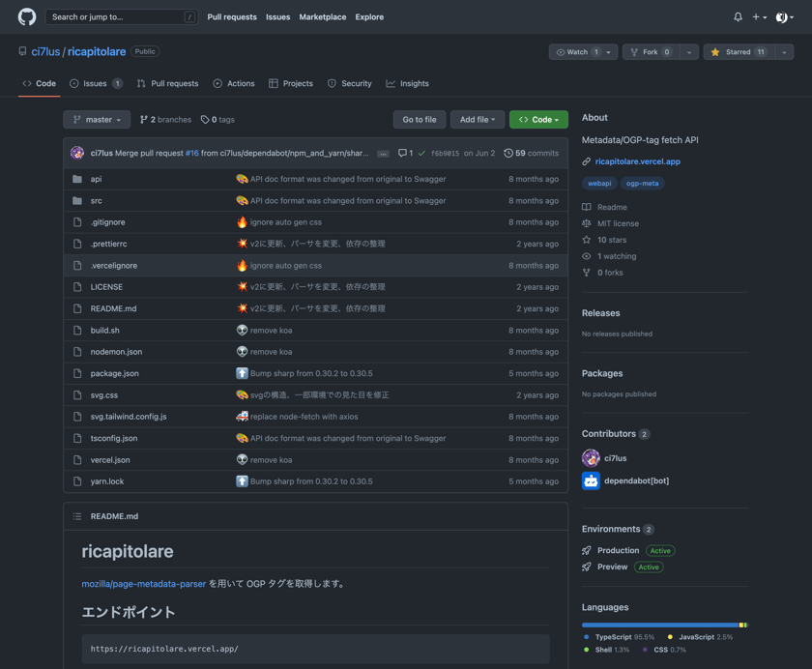Open the Production environment
This screenshot has width=812, height=669.
point(619,550)
